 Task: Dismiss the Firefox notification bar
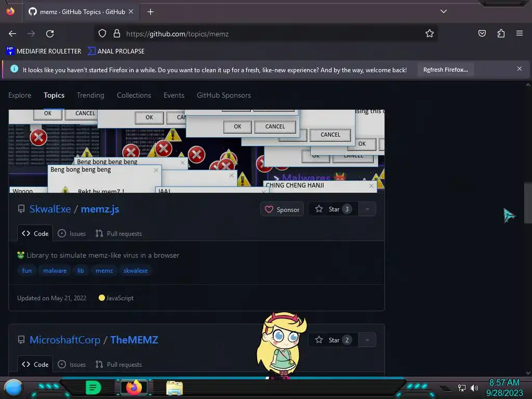click(x=520, y=69)
